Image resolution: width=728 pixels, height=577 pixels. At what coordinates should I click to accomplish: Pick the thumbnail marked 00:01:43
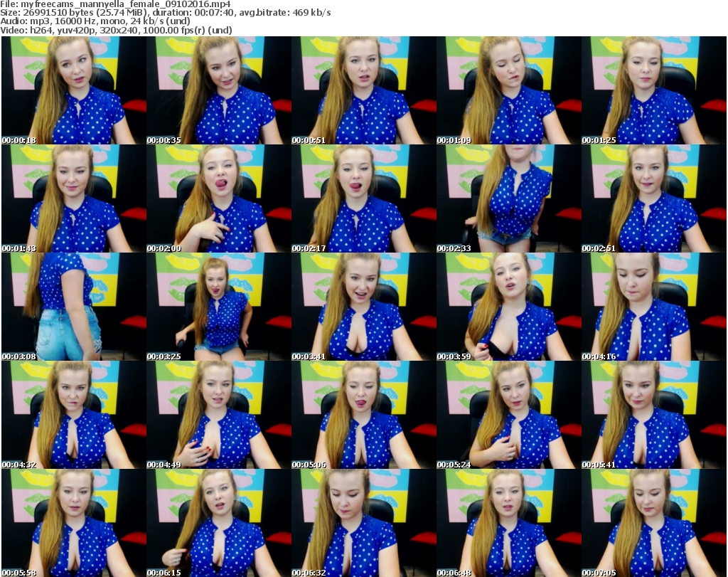[x=74, y=198]
